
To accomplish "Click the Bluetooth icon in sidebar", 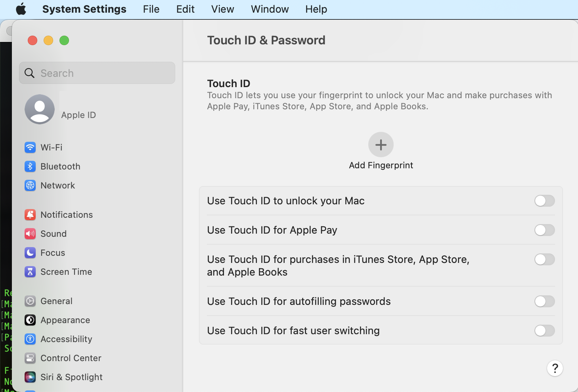I will (30, 166).
